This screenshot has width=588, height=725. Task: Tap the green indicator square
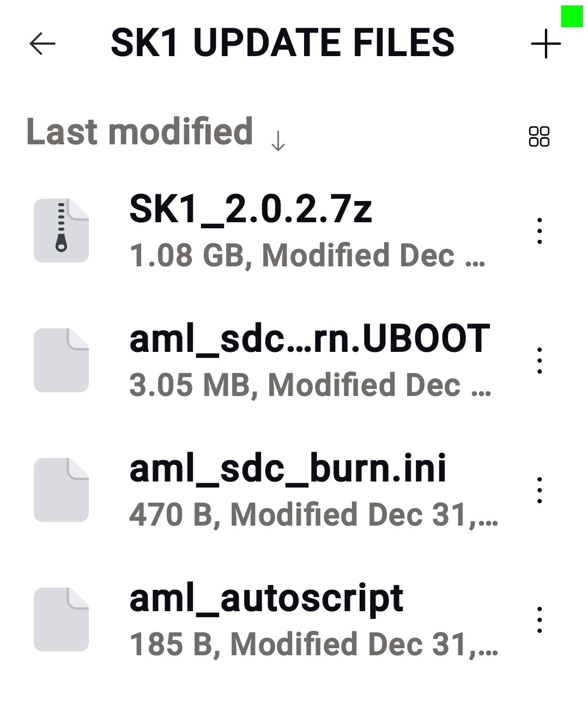point(572,16)
